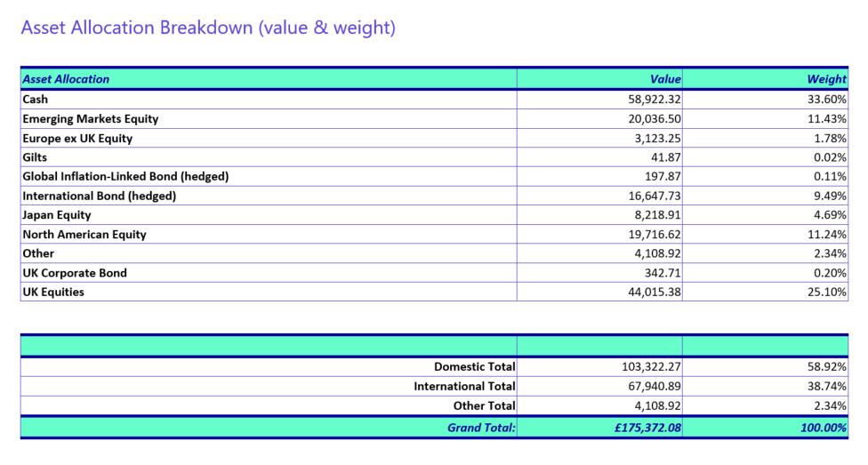The image size is (868, 465).
Task: Select the Cash row label
Action: click(x=36, y=99)
